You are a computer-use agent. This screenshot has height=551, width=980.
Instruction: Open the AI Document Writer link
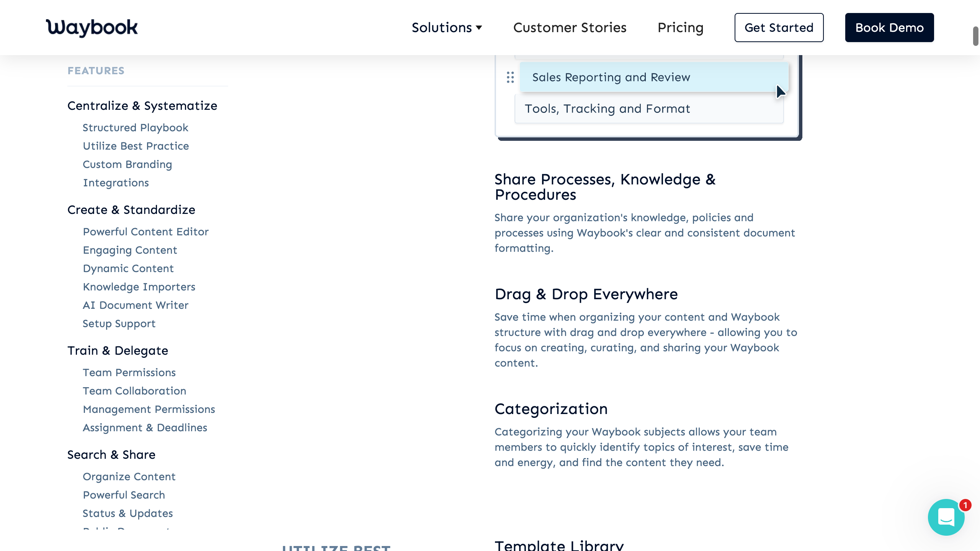point(136,305)
